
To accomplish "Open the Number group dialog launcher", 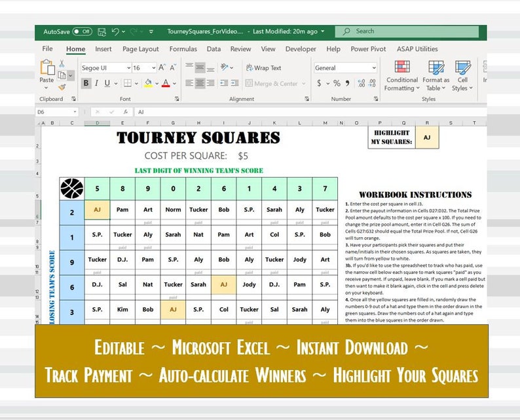I will tap(376, 99).
